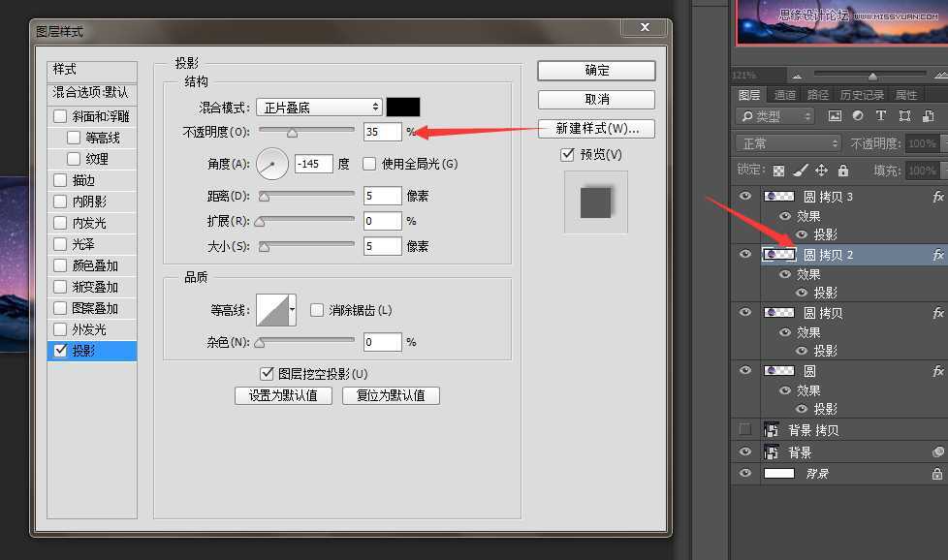Image resolution: width=948 pixels, height=560 pixels.
Task: Show the 背景 拷贝 layer visibility eye
Action: (745, 429)
